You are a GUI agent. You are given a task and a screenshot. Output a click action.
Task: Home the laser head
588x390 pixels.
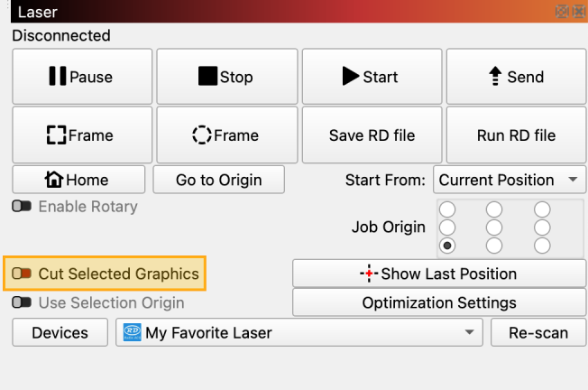click(x=78, y=180)
